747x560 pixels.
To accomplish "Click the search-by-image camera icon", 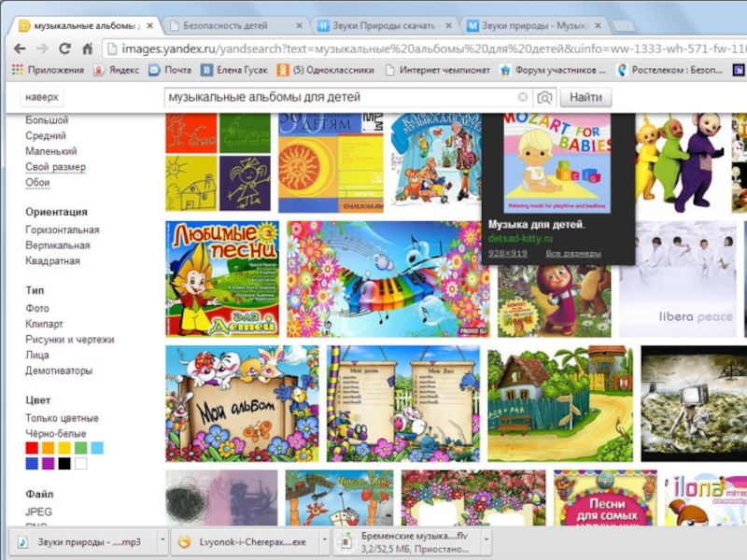I will [x=544, y=98].
